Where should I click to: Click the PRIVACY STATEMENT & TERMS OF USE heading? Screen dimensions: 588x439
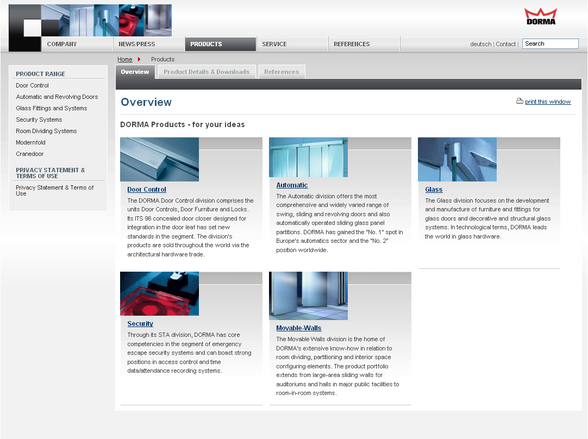(50, 173)
